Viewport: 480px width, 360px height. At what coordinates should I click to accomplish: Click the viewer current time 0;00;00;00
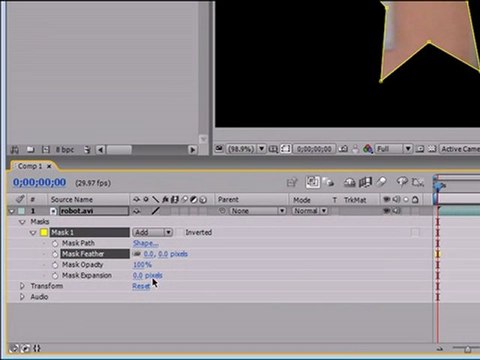pyautogui.click(x=314, y=149)
